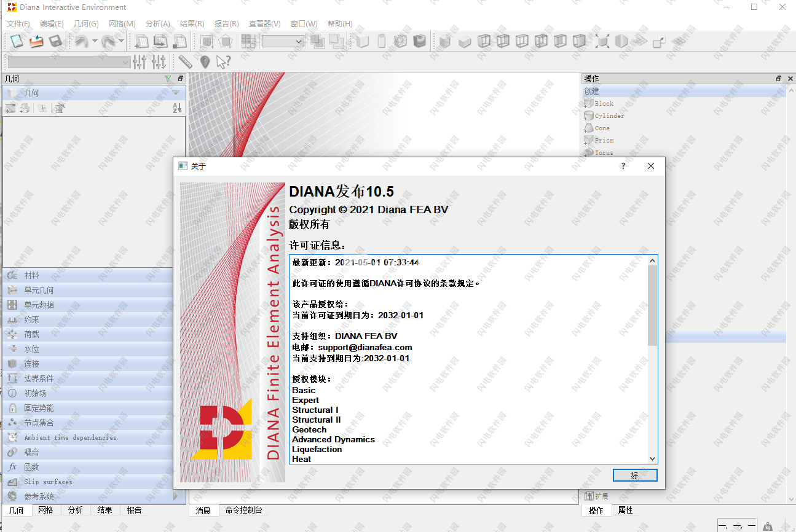
Task: Switch to the 网格 bottom tab
Action: point(45,510)
